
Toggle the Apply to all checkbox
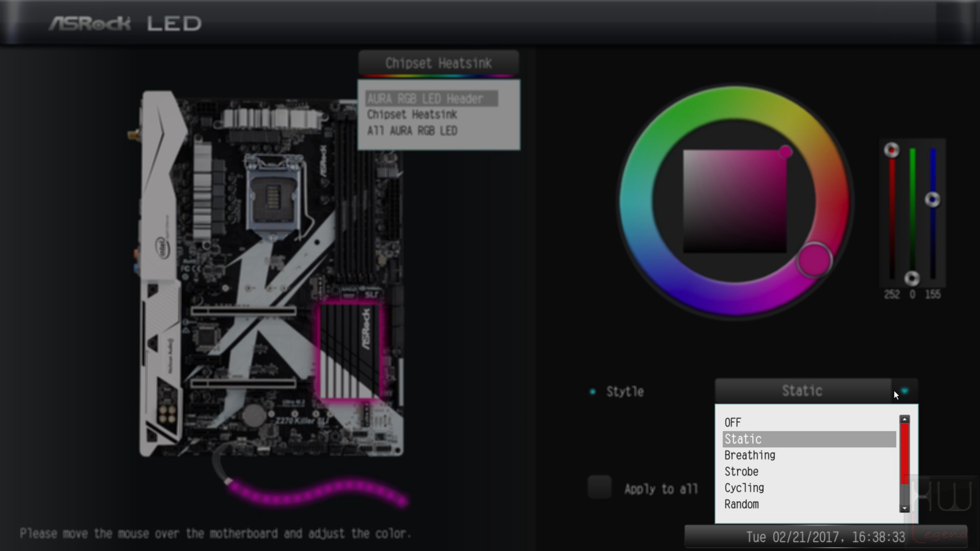point(599,487)
